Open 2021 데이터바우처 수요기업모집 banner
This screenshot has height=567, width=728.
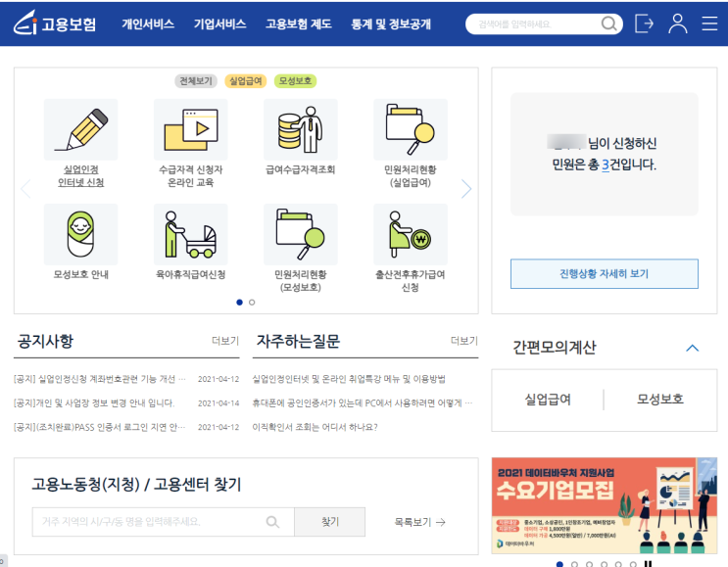604,505
